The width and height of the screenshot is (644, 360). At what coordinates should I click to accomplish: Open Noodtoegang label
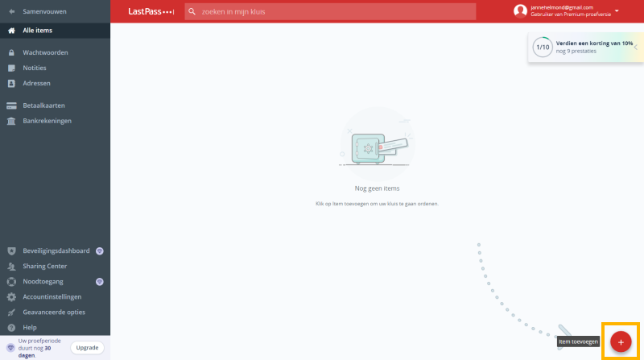click(x=43, y=282)
